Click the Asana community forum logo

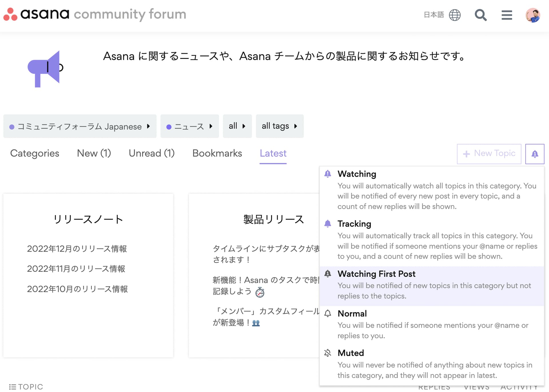(94, 14)
